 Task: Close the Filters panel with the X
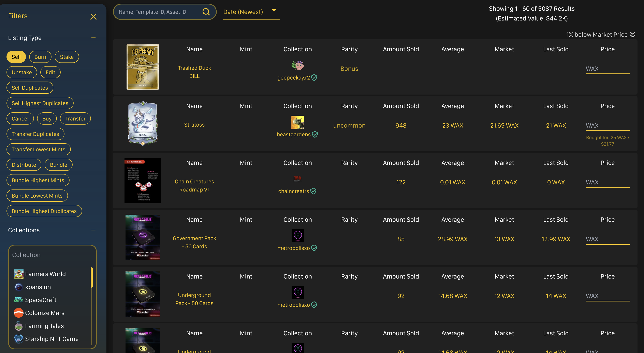click(93, 16)
